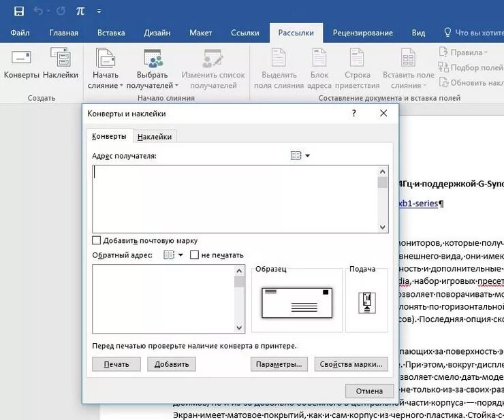Open the Вид ribbon tab
The height and width of the screenshot is (420, 504).
coord(418,33)
